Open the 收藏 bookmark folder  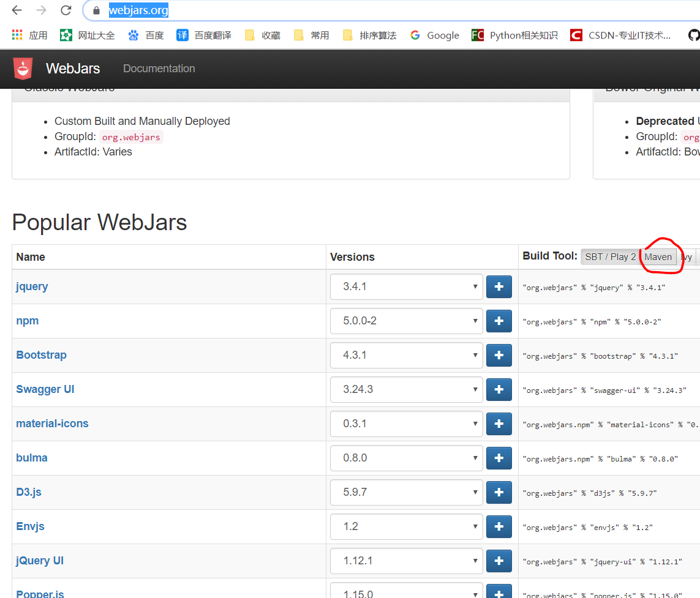click(x=263, y=36)
